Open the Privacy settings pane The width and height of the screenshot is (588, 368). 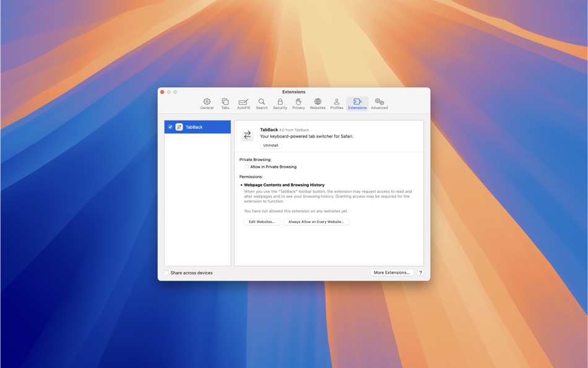[298, 103]
